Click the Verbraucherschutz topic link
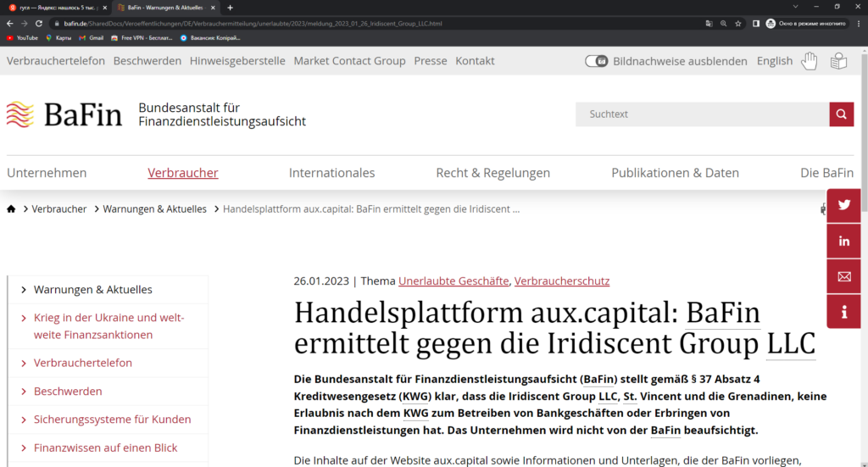Image resolution: width=868 pixels, height=467 pixels. point(562,281)
